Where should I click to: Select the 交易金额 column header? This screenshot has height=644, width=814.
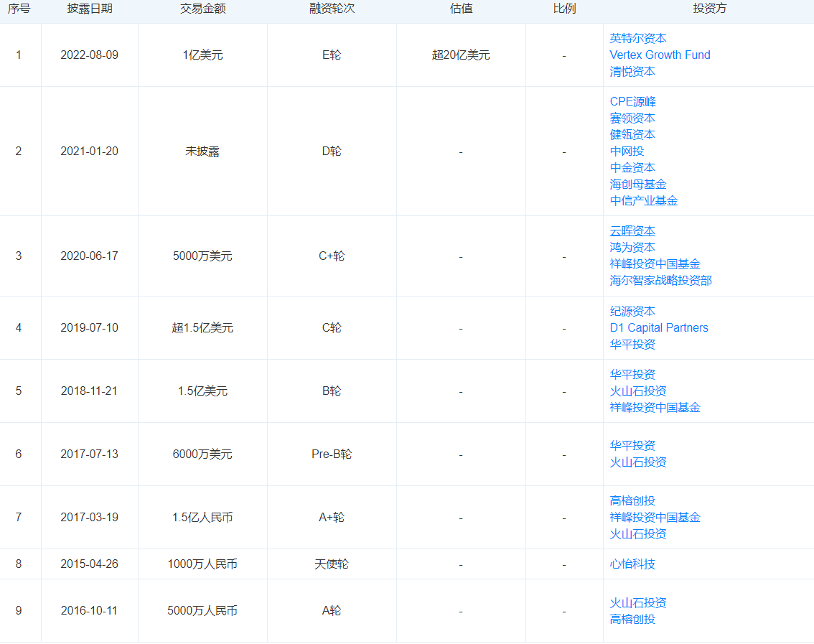coord(203,9)
